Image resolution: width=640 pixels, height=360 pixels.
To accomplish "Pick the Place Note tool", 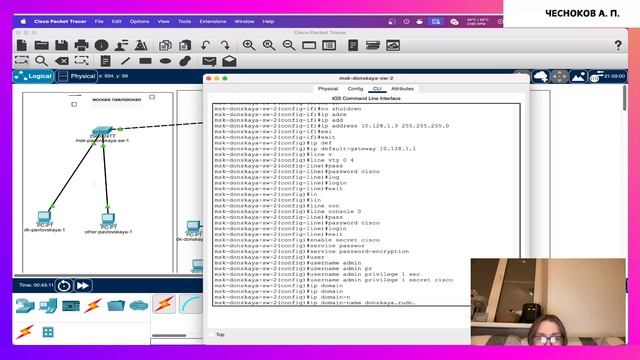I will click(105, 61).
